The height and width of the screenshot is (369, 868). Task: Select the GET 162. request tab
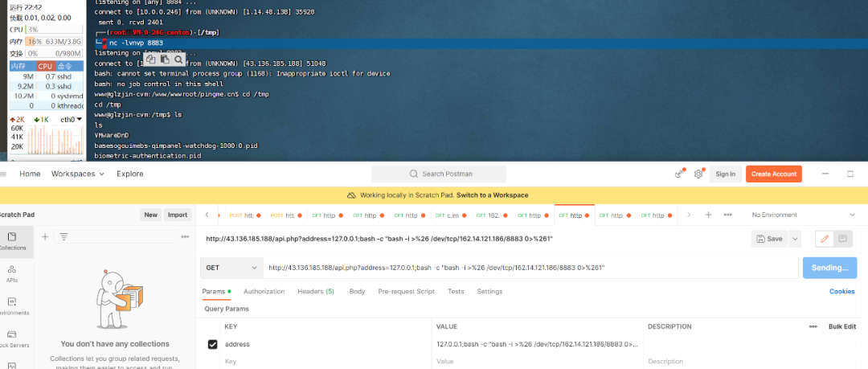[x=493, y=215]
